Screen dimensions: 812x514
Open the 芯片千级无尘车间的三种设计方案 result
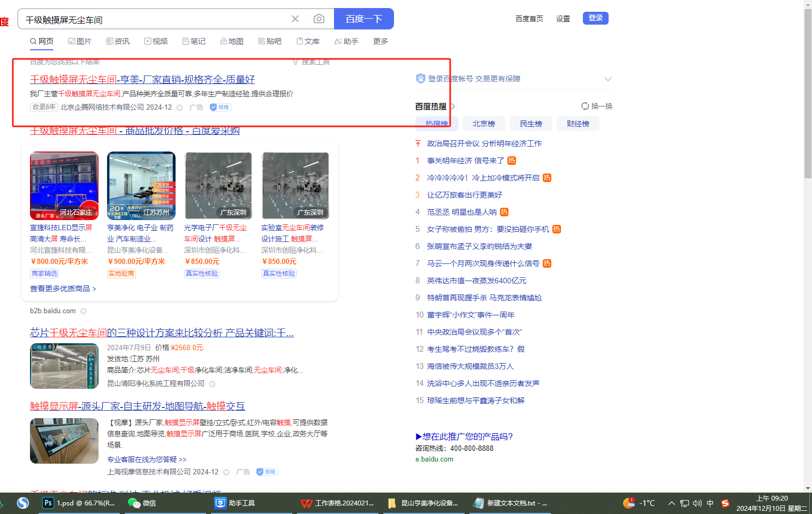(x=162, y=333)
